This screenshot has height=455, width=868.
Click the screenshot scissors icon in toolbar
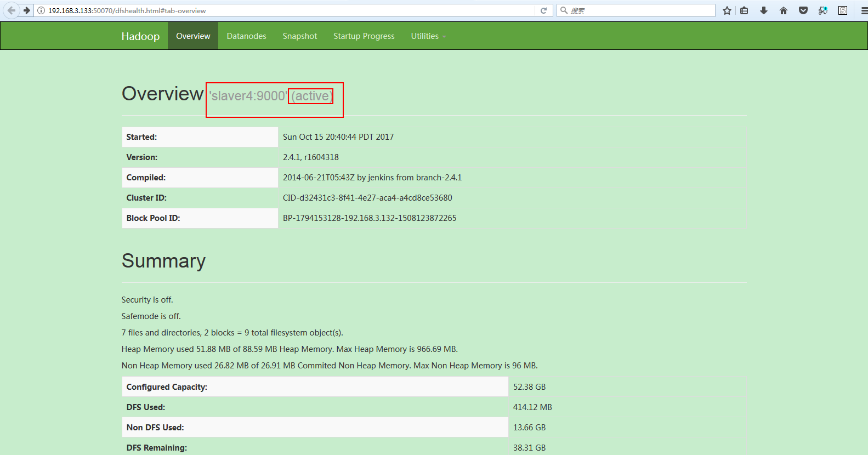coord(823,10)
